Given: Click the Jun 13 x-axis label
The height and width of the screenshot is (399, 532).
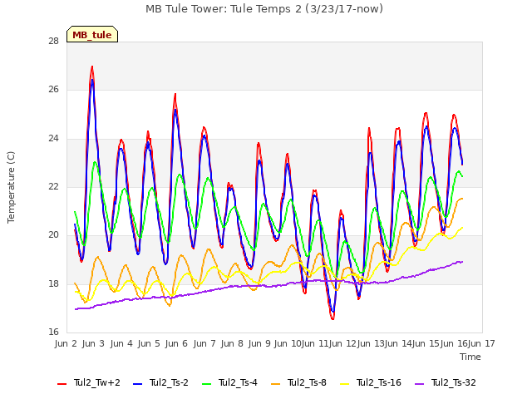Looking at the screenshot, I should tap(371, 343).
